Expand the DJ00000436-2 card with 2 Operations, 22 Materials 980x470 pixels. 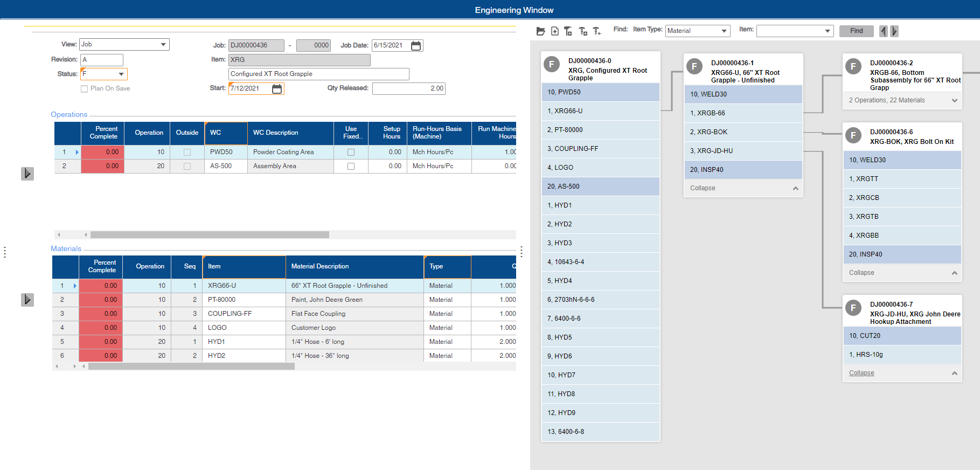coord(954,101)
